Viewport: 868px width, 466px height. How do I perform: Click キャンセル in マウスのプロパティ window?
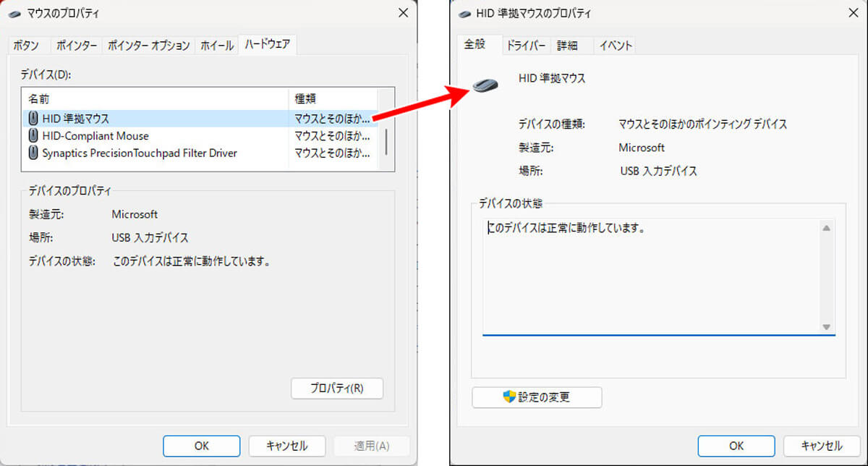(287, 446)
